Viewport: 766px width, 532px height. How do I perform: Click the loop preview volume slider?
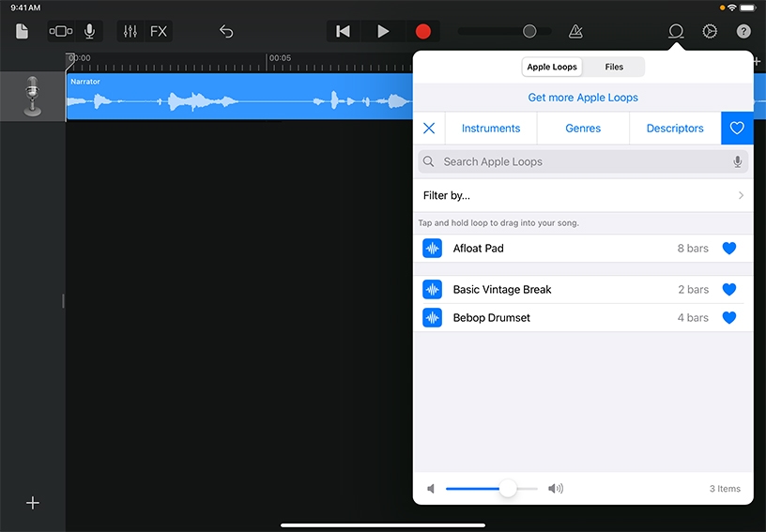(x=492, y=489)
